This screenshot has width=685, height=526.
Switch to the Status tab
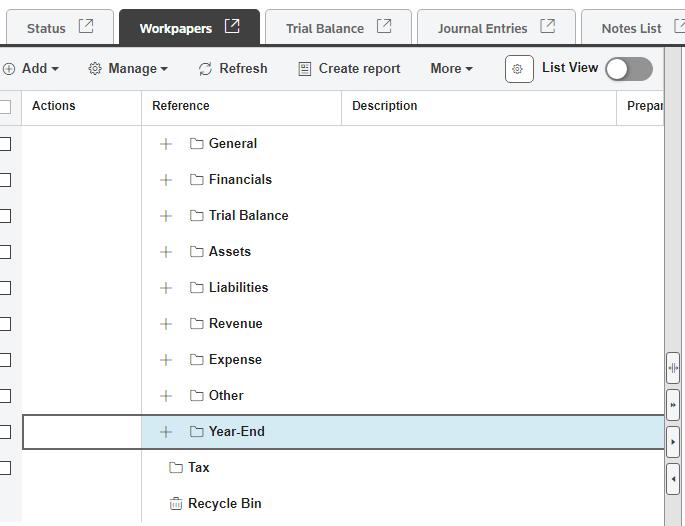click(x=46, y=28)
